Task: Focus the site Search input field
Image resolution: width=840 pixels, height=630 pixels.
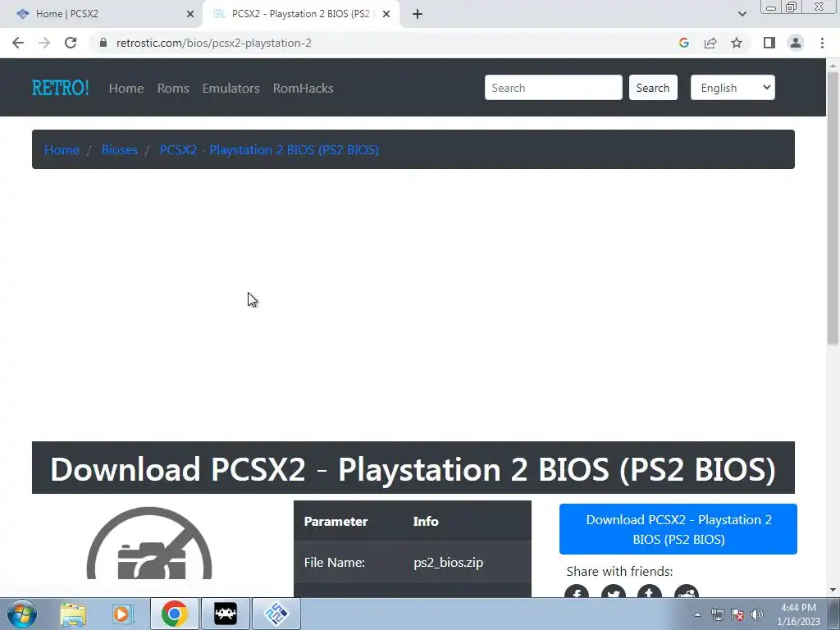Action: [x=554, y=87]
